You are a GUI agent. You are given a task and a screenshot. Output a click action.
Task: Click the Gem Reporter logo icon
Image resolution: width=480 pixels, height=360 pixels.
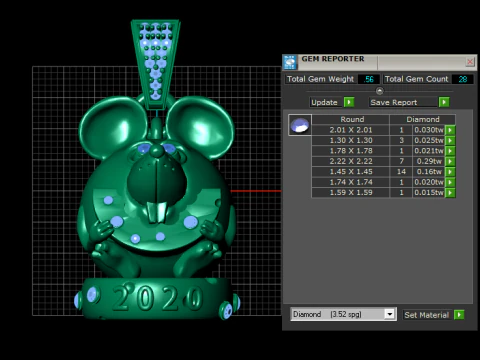pyautogui.click(x=290, y=62)
